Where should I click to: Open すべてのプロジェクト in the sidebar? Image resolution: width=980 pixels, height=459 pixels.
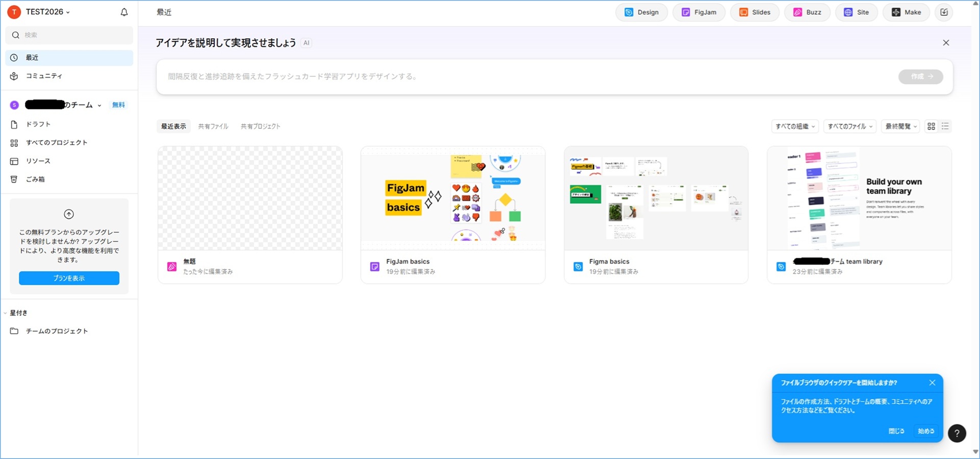click(69, 143)
